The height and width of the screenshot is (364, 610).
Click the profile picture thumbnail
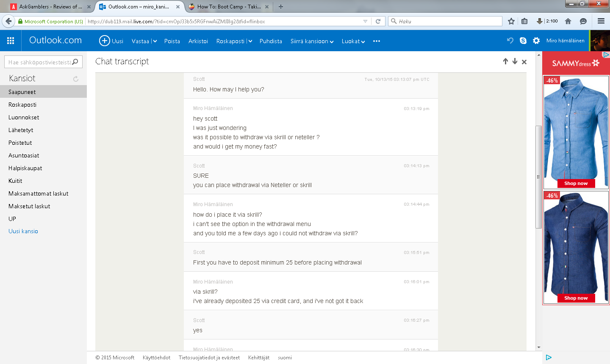point(600,41)
